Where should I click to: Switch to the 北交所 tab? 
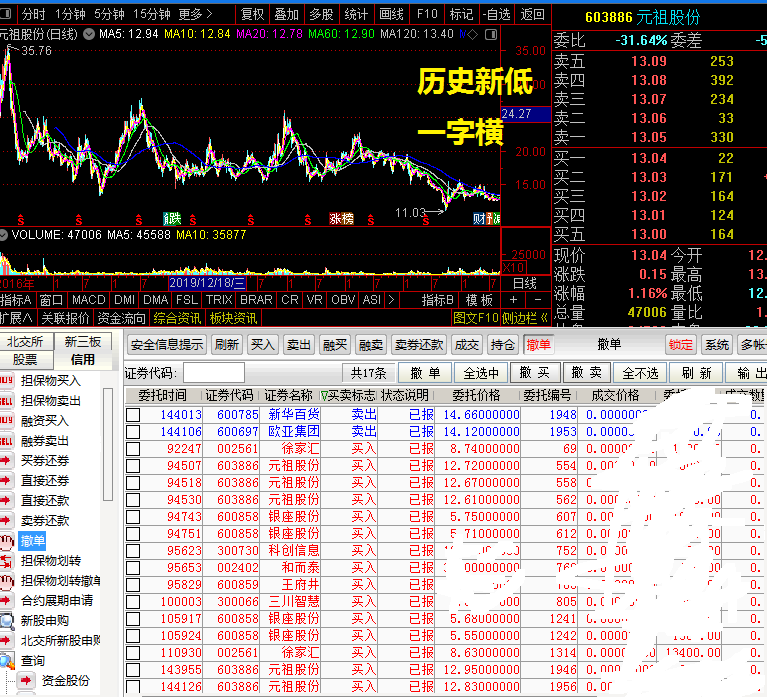25,341
